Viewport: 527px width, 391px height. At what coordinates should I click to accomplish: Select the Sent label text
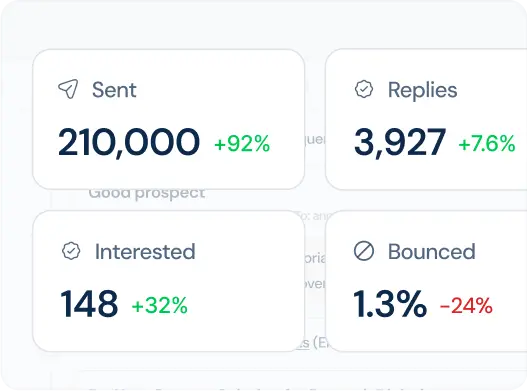(x=114, y=90)
